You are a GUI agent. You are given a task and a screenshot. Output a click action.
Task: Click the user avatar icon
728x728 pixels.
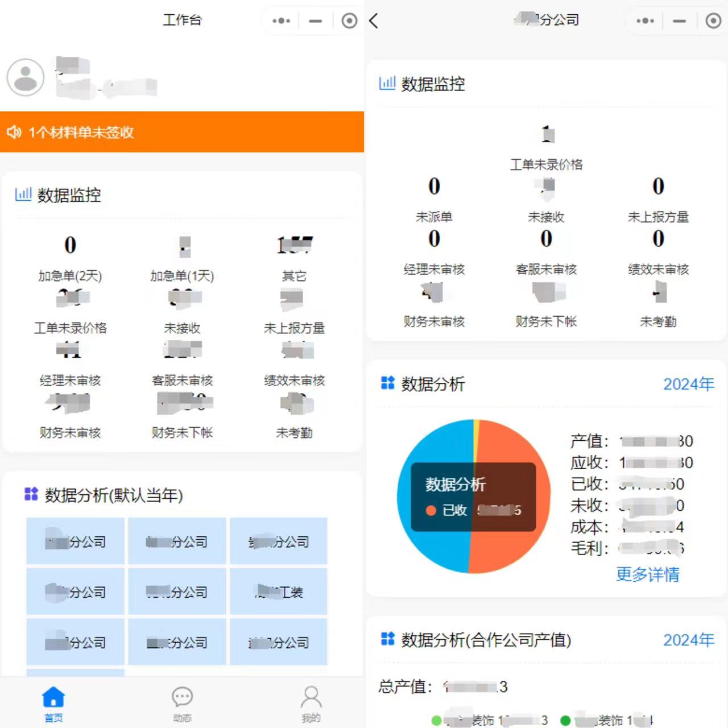[x=26, y=77]
